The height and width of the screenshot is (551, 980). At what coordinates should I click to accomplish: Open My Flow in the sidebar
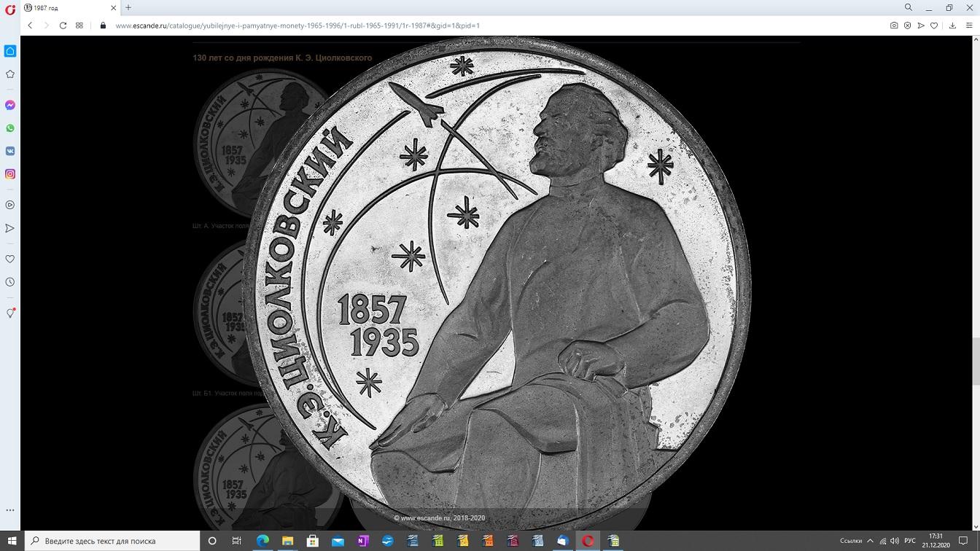[10, 228]
